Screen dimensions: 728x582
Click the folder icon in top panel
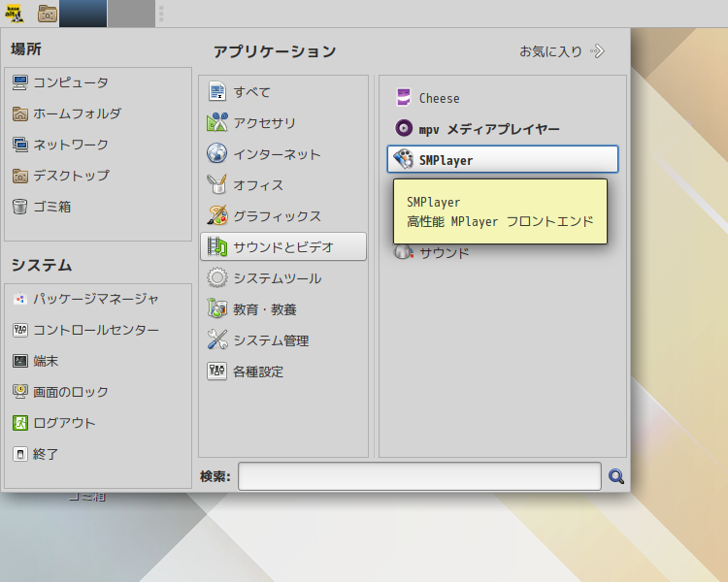[48, 14]
